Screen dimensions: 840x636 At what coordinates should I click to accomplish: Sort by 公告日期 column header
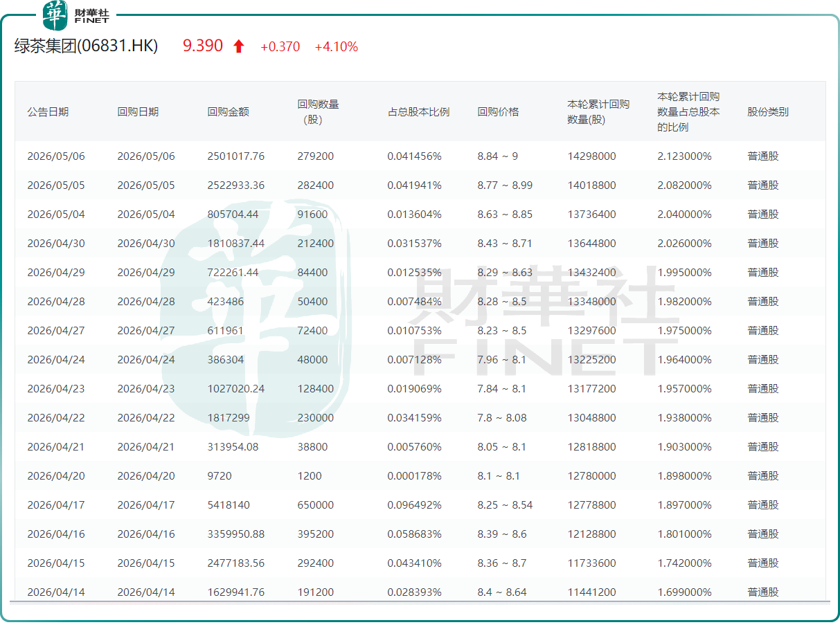(x=48, y=111)
